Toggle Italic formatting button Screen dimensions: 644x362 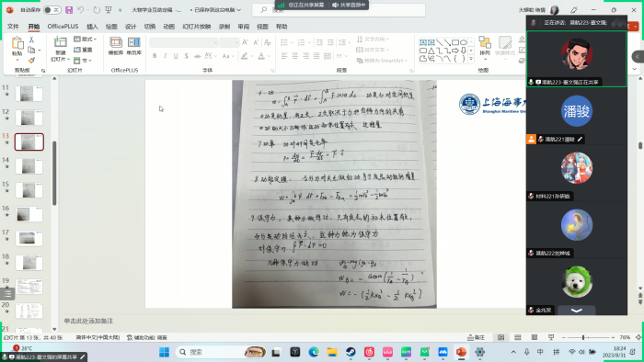pos(165,56)
